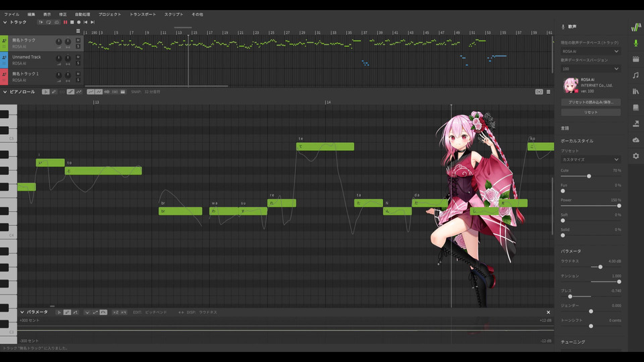Click the Synthesizer V logo icon

pyautogui.click(x=636, y=27)
